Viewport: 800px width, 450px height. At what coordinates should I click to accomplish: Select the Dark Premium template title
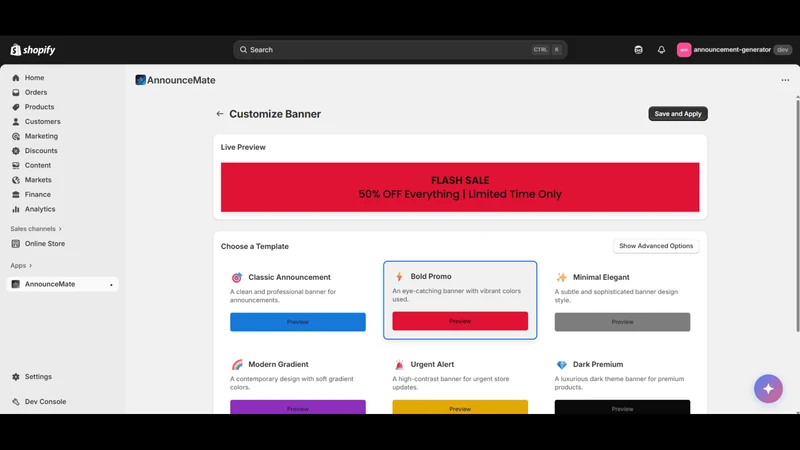[x=598, y=364]
